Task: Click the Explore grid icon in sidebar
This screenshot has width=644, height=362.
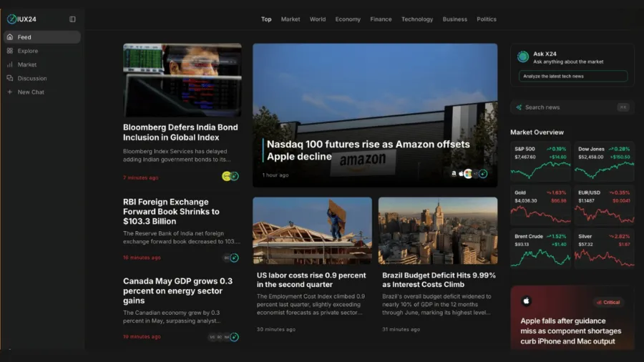Action: click(10, 51)
